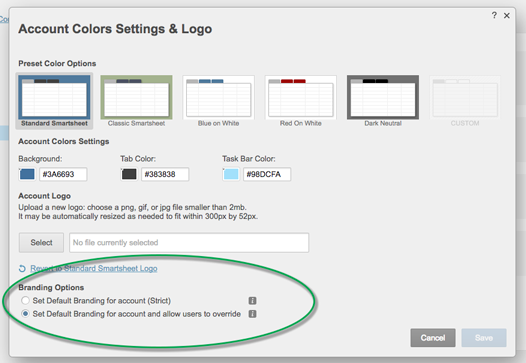The width and height of the screenshot is (526, 363).
Task: Choose the CUSTOM color preset
Action: (465, 101)
